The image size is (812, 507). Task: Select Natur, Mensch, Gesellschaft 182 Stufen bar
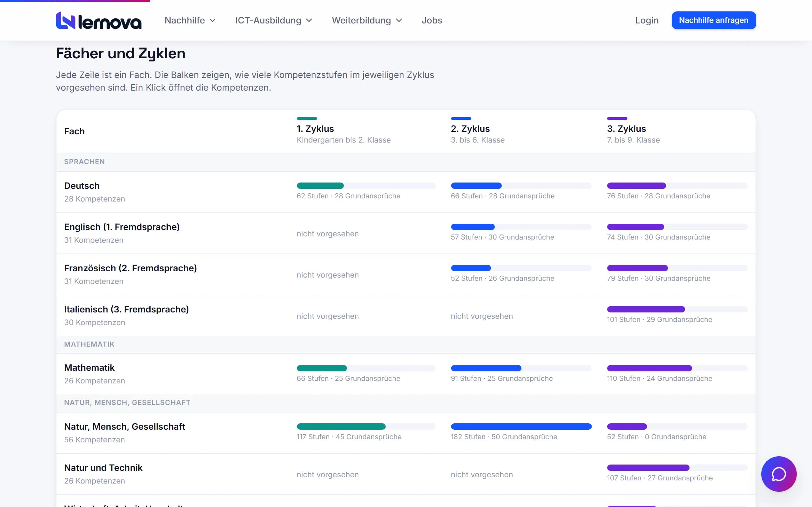[521, 427]
